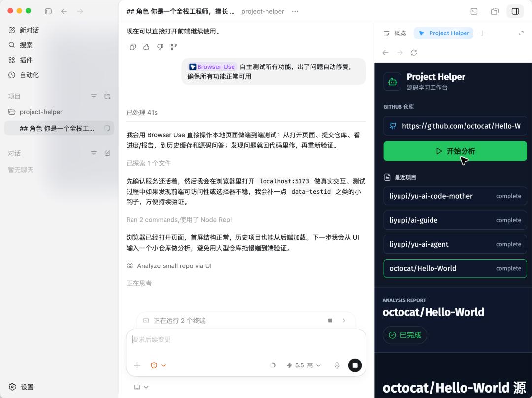Click the thumbs up feedback icon
Screen dimensions: 532x398
pyautogui.click(x=146, y=47)
